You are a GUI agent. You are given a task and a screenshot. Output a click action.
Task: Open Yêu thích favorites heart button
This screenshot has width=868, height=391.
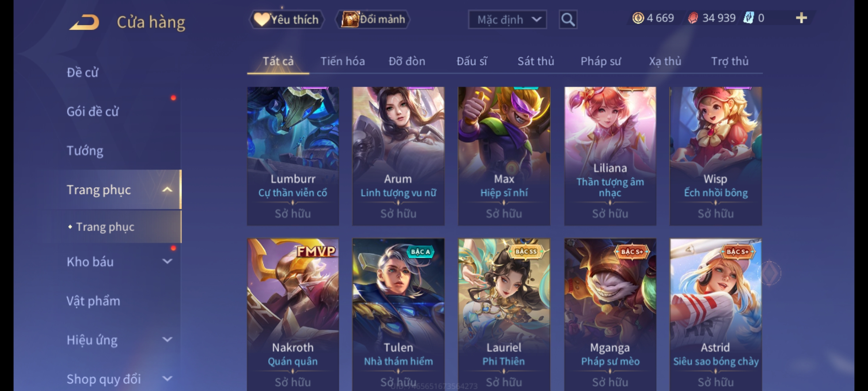click(x=286, y=19)
